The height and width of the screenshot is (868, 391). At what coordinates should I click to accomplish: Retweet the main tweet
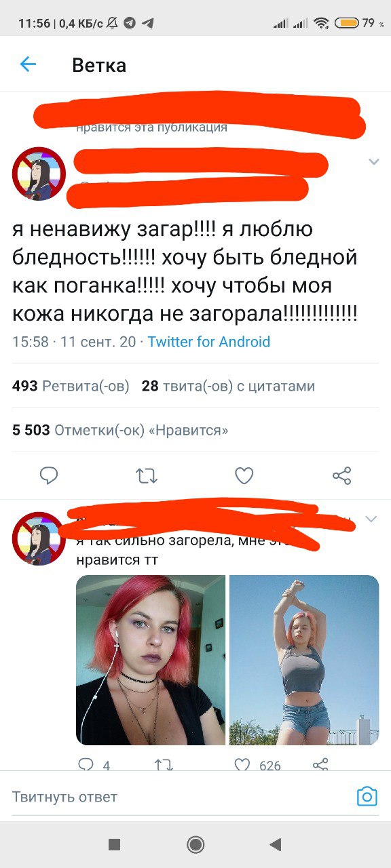pos(147,476)
